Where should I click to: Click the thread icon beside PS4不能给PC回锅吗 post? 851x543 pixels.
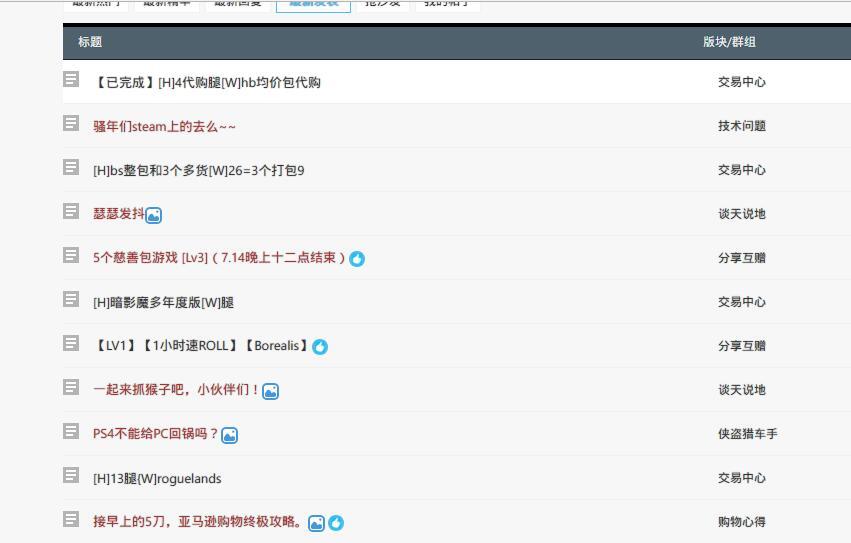point(71,431)
